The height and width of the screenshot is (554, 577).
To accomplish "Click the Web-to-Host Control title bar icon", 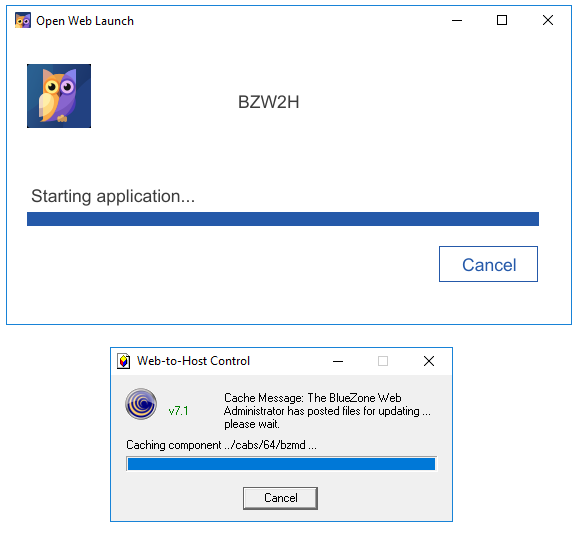I will pyautogui.click(x=124, y=361).
